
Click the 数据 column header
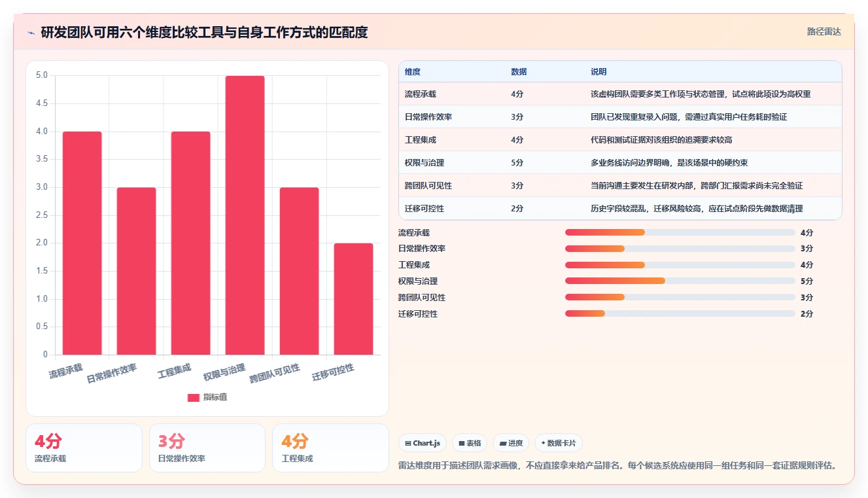click(x=519, y=71)
